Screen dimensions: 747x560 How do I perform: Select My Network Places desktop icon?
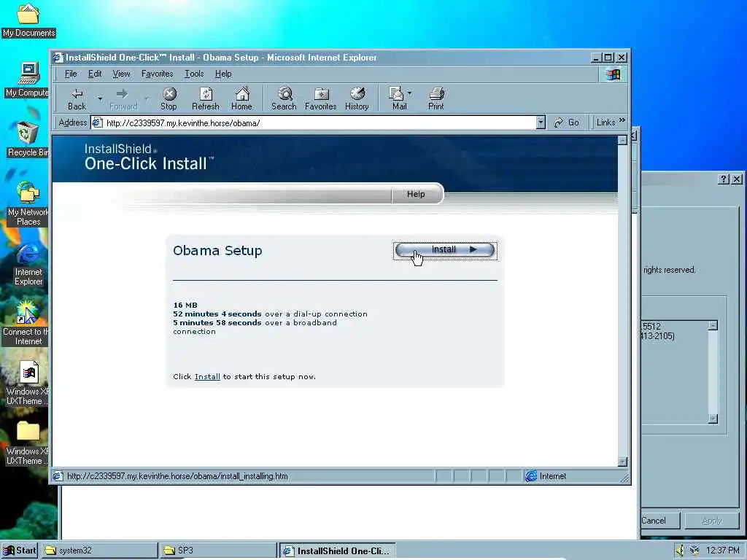coord(28,203)
